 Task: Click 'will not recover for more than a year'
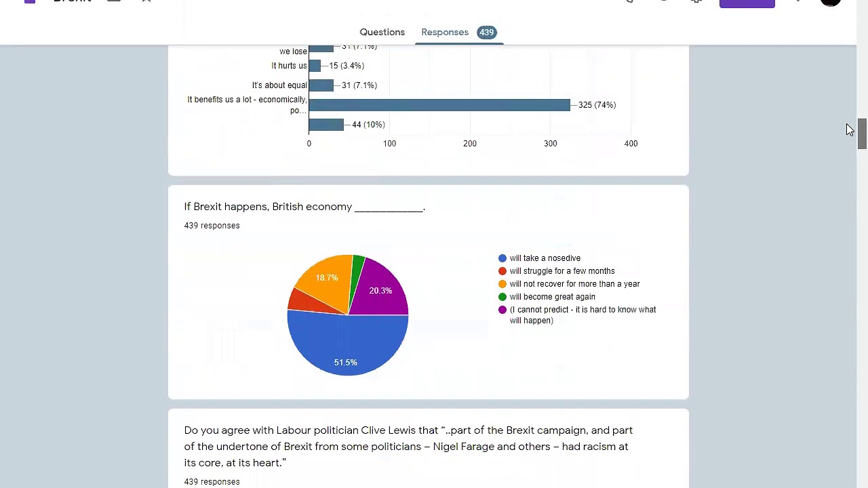pyautogui.click(x=575, y=284)
